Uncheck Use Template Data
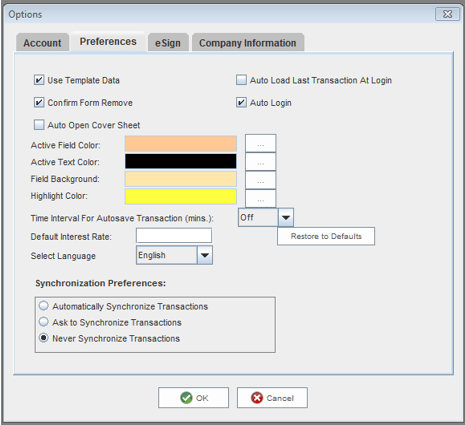Screen dimensions: 465x425 point(39,80)
